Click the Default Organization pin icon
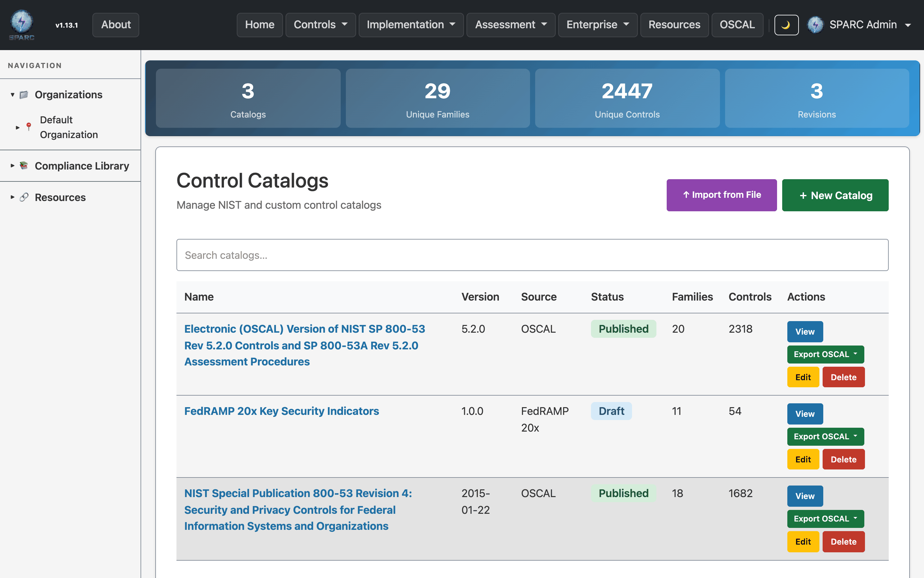 coord(29,127)
